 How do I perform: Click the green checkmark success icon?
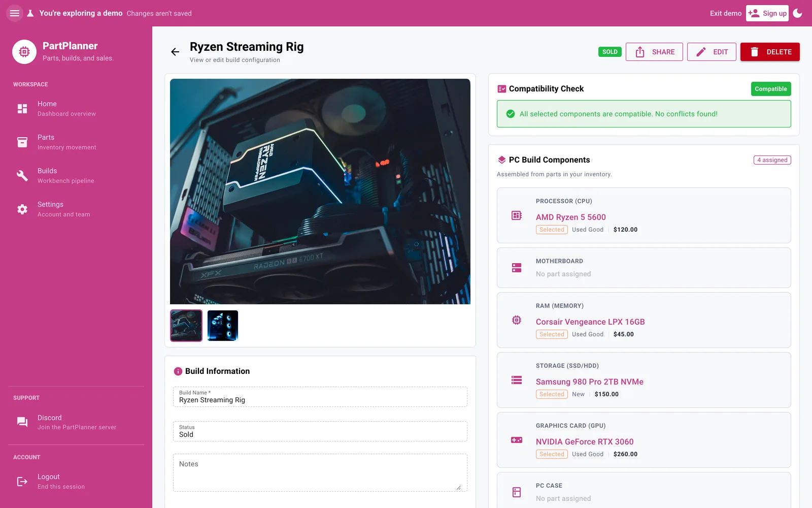pyautogui.click(x=511, y=114)
